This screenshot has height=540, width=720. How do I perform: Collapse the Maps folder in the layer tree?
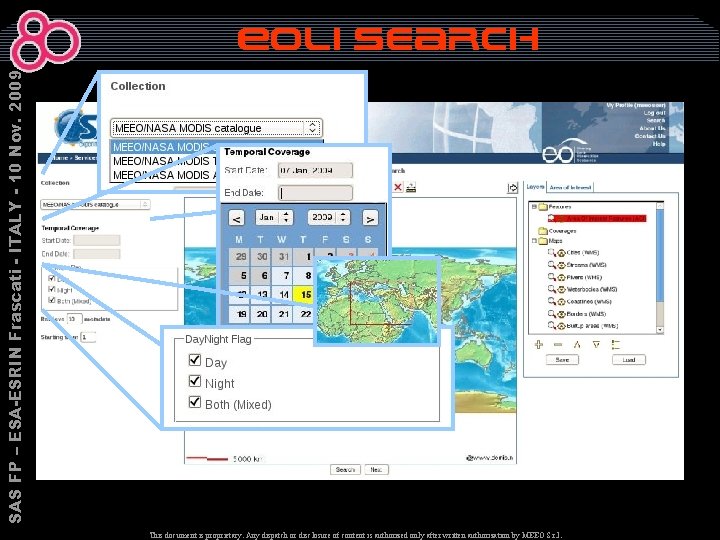point(534,241)
